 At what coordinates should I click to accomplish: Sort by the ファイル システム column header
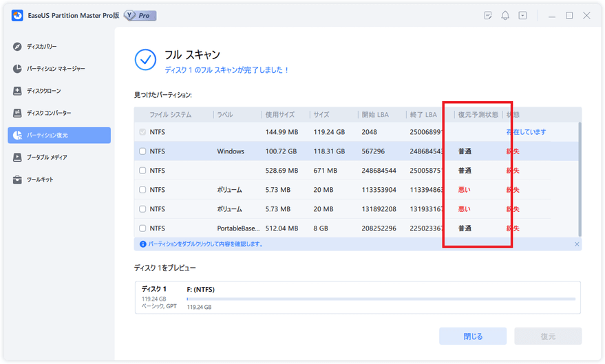click(x=170, y=115)
